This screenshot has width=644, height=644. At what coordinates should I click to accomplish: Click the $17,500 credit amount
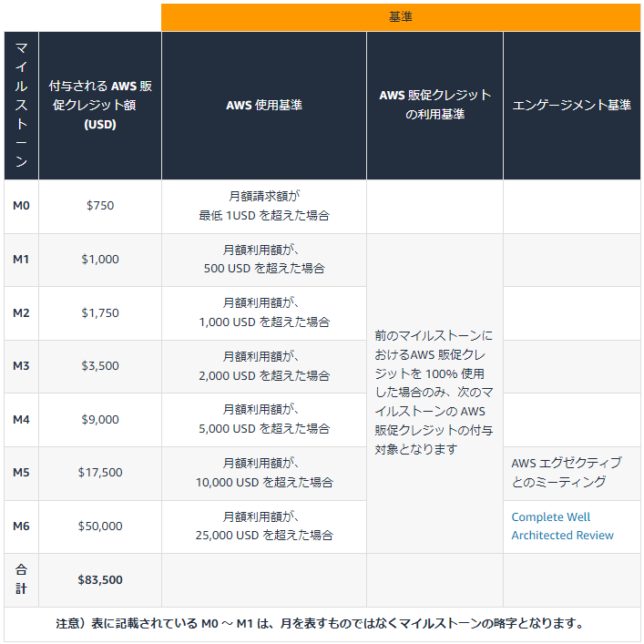coord(100,473)
